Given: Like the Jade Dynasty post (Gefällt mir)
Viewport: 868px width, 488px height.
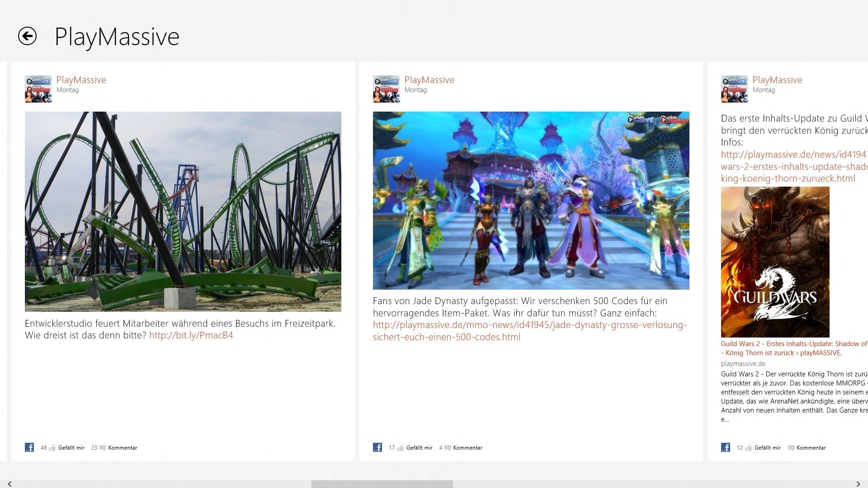Looking at the screenshot, I should (419, 448).
